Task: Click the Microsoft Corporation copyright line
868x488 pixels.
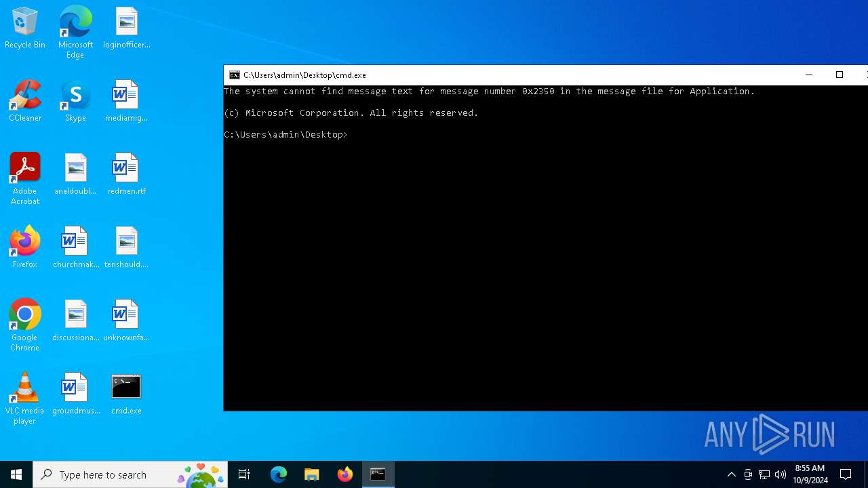Action: tap(351, 113)
